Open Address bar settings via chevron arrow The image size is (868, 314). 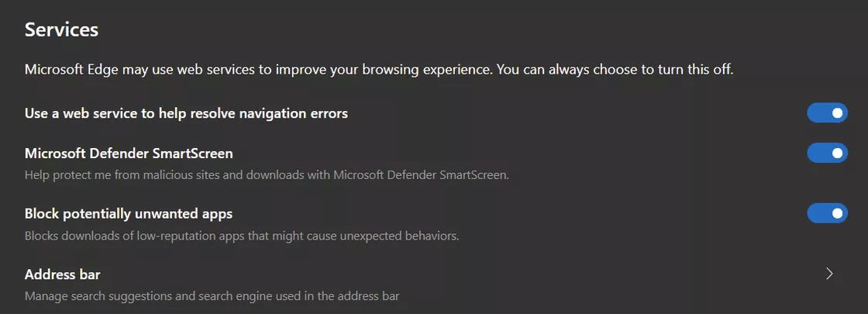[829, 274]
